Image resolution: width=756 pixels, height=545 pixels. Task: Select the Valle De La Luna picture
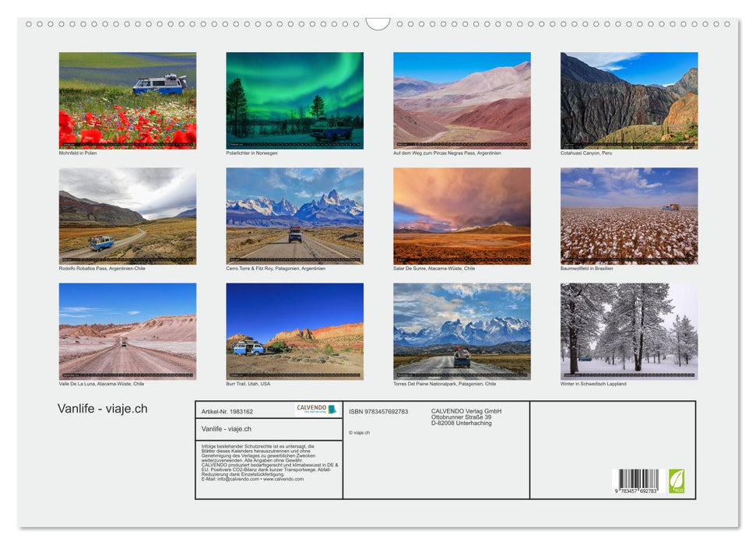click(128, 330)
